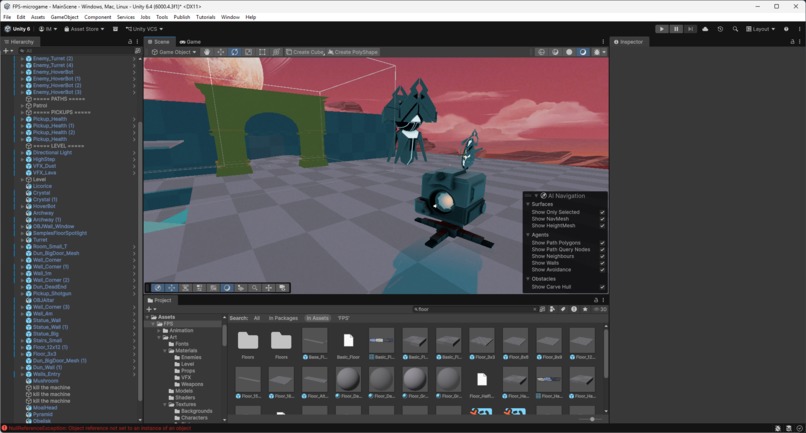806x433 pixels.
Task: Select the Rotate tool in scene toolbar
Action: click(234, 52)
